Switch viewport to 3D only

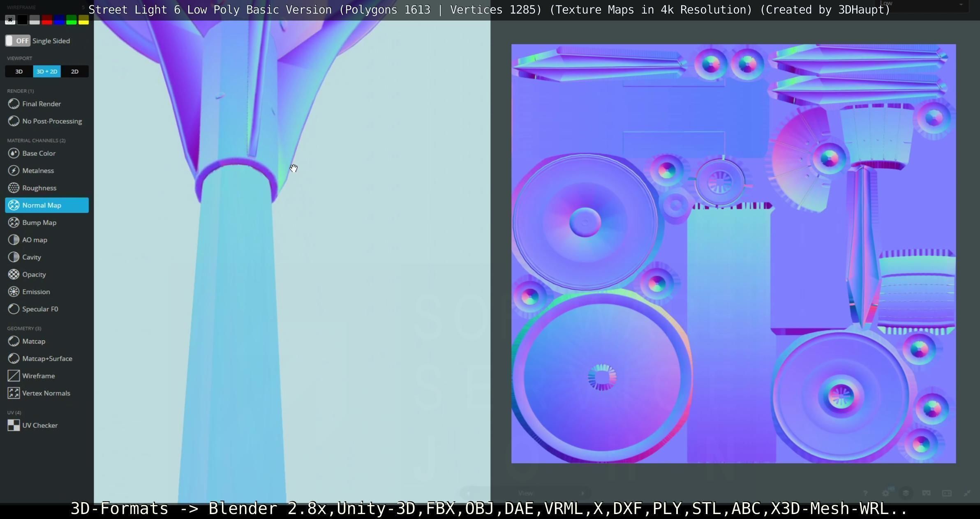[x=19, y=72]
